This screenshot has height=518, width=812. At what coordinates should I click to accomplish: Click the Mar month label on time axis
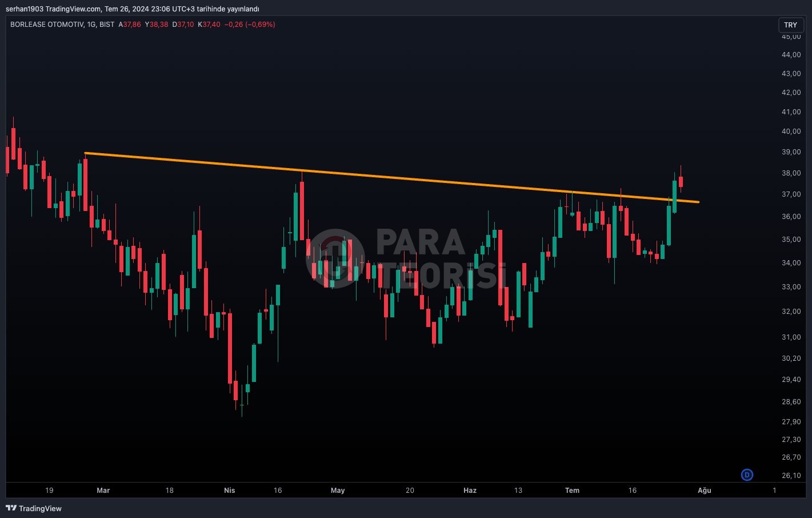(x=103, y=491)
